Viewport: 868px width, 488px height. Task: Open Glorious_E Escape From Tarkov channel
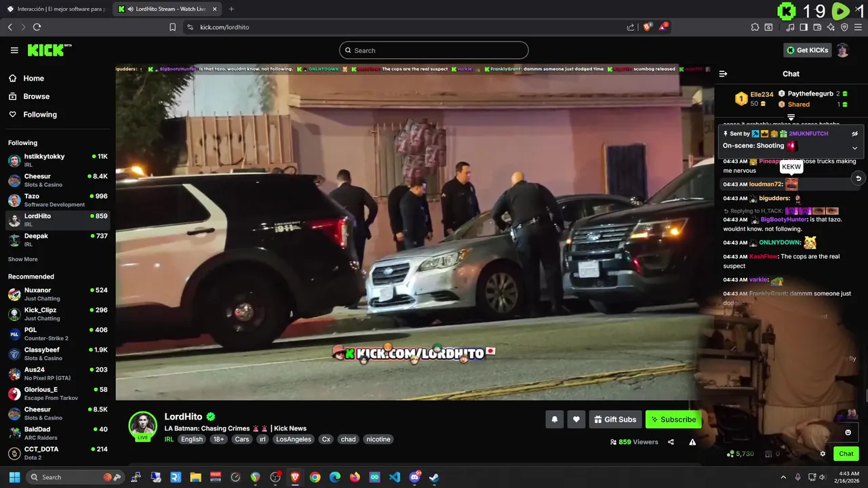(x=58, y=393)
